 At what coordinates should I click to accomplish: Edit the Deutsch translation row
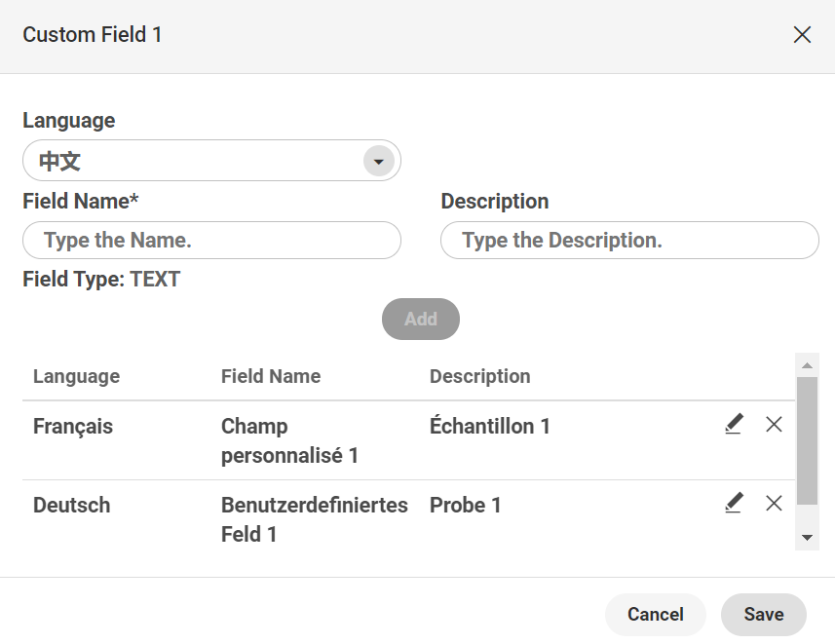734,503
